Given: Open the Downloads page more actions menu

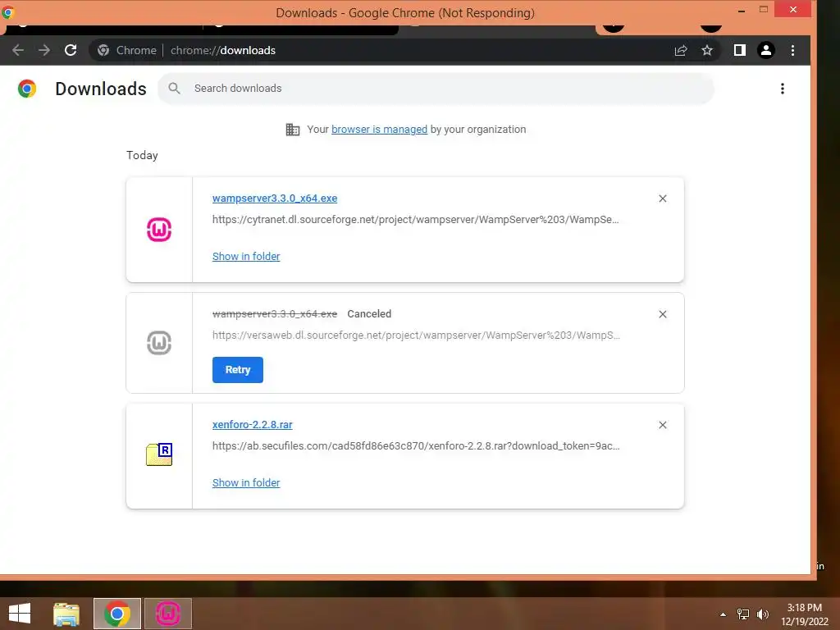Looking at the screenshot, I should pyautogui.click(x=783, y=89).
